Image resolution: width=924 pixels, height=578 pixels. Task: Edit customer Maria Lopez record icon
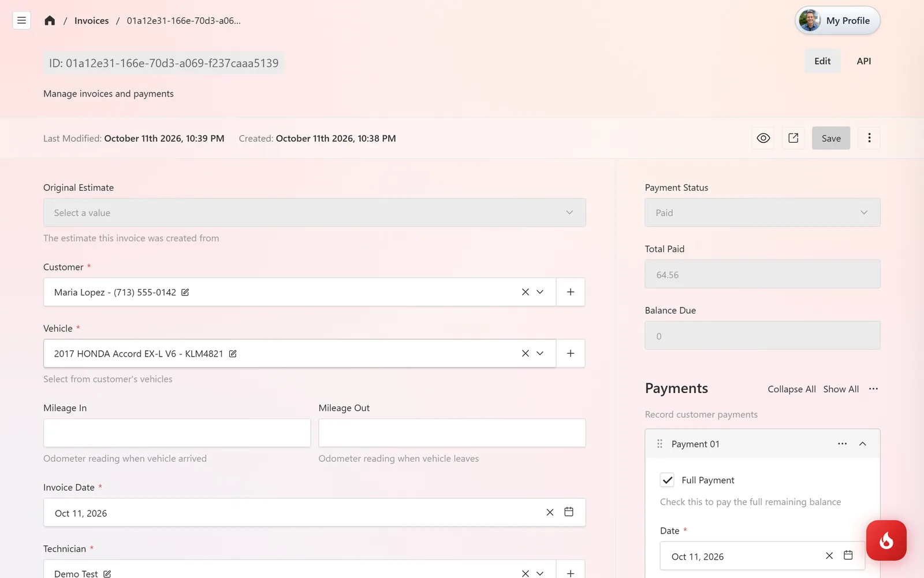pyautogui.click(x=185, y=292)
